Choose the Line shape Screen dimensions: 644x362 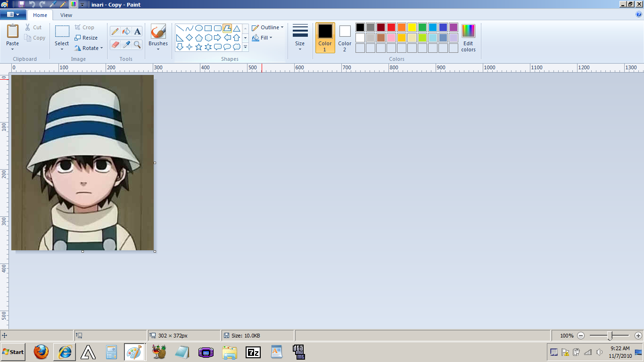(x=180, y=28)
